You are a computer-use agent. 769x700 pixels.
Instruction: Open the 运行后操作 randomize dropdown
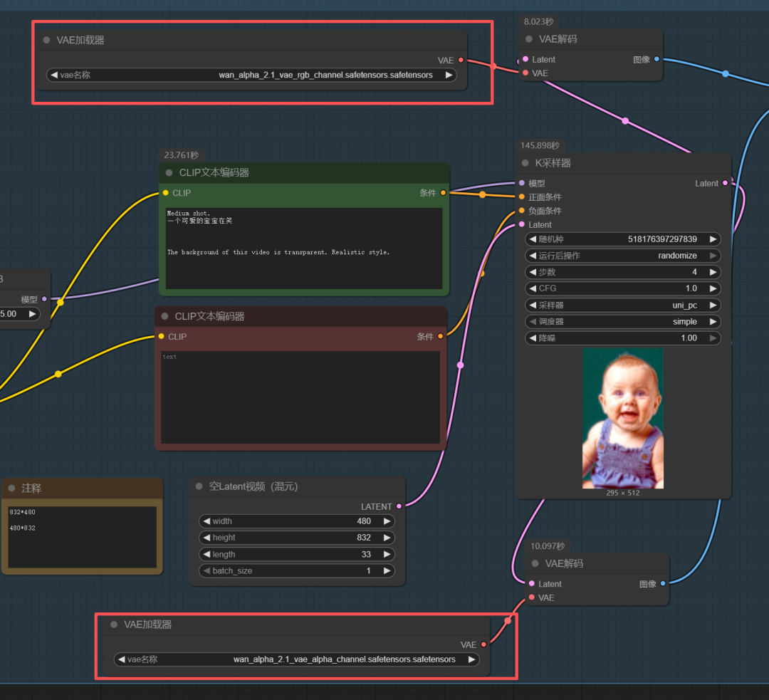coord(623,256)
